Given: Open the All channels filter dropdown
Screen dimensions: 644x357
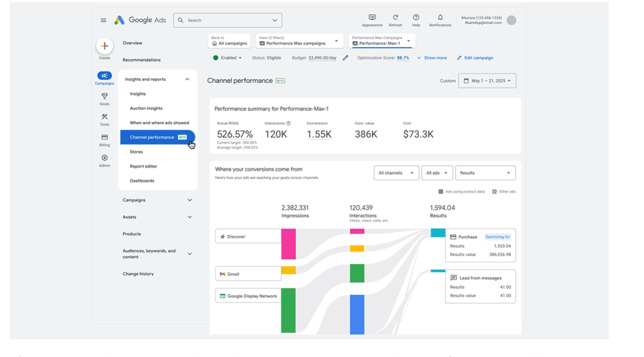Looking at the screenshot, I should click(397, 173).
